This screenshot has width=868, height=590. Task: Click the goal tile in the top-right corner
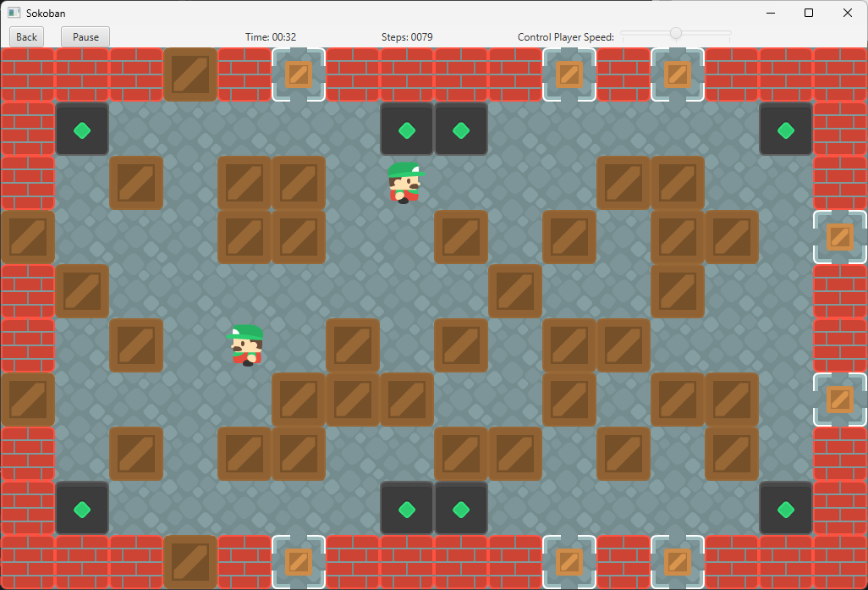click(x=786, y=129)
